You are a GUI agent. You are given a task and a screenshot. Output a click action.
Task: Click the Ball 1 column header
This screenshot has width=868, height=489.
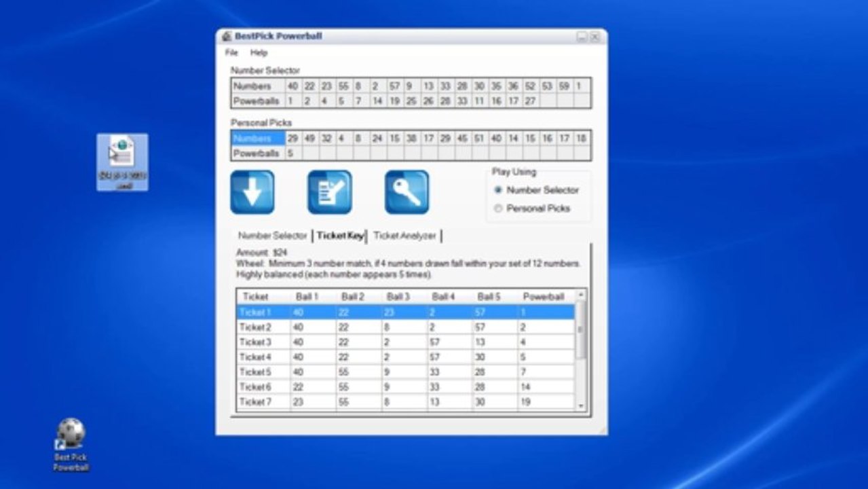313,297
